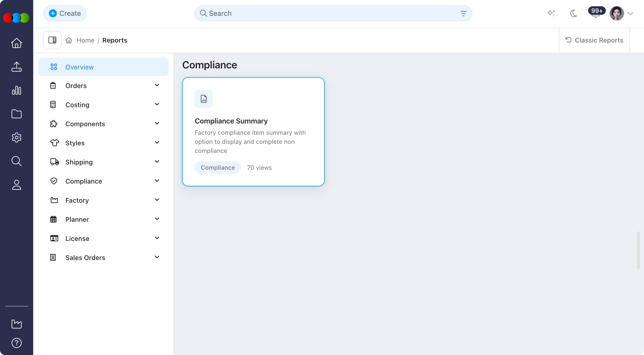Viewport: 644px width, 355px height.
Task: Open the settings gear in navigation rail
Action: click(x=17, y=138)
